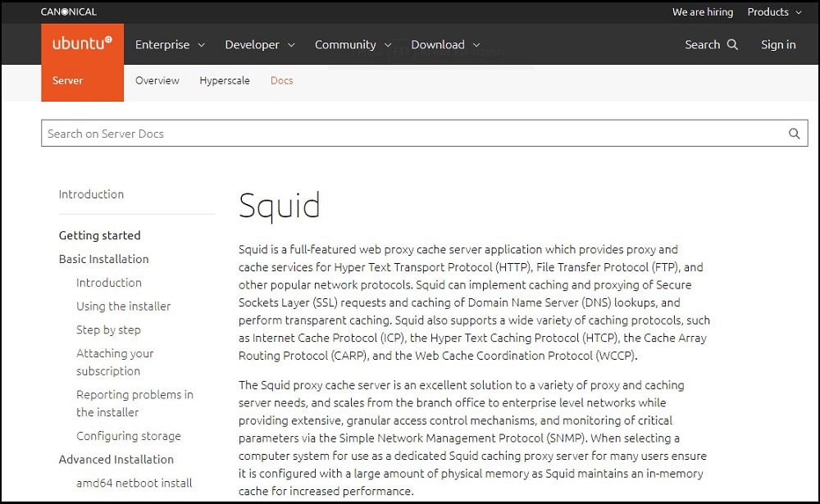Click the Canonical logo text
The width and height of the screenshot is (820, 504).
tap(69, 11)
